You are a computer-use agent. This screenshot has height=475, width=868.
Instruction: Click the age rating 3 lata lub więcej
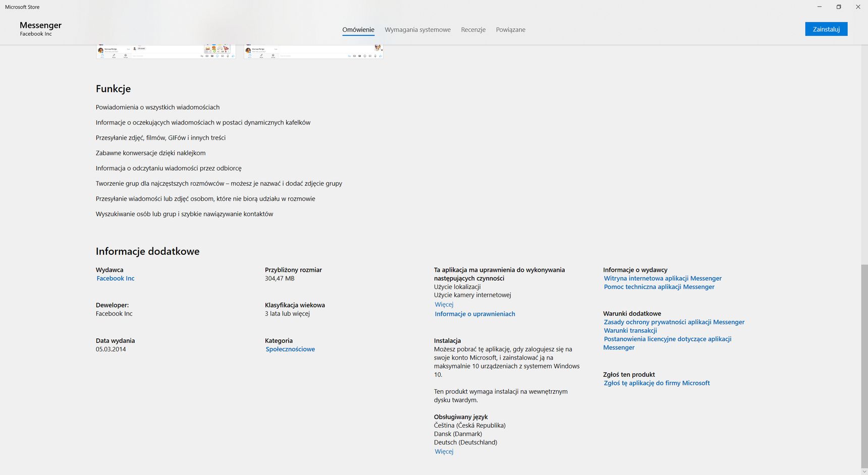287,314
